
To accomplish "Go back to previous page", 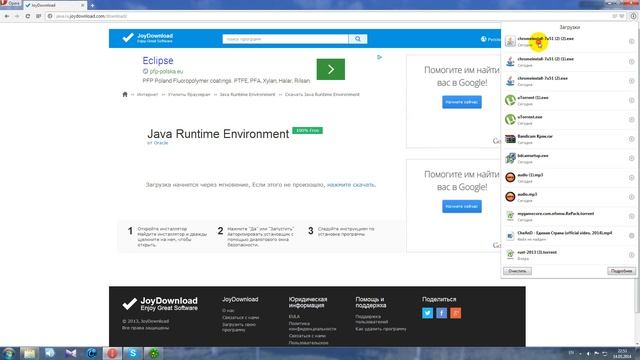I will (x=7, y=16).
